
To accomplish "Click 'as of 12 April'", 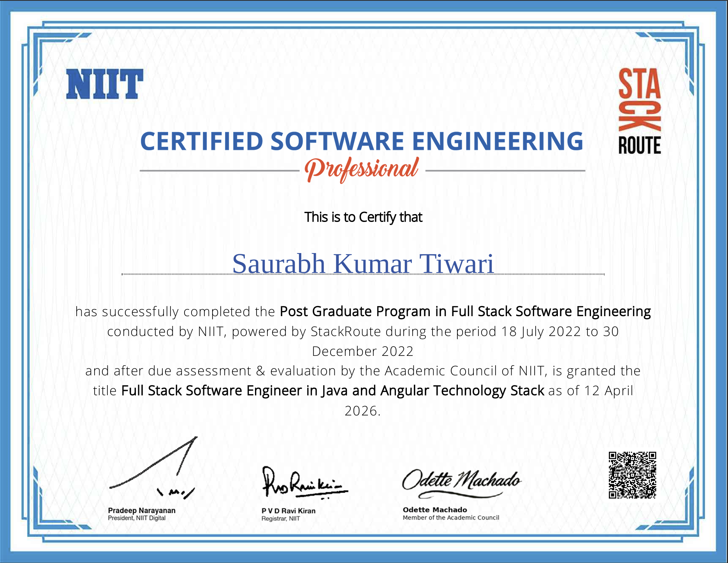I will [591, 391].
